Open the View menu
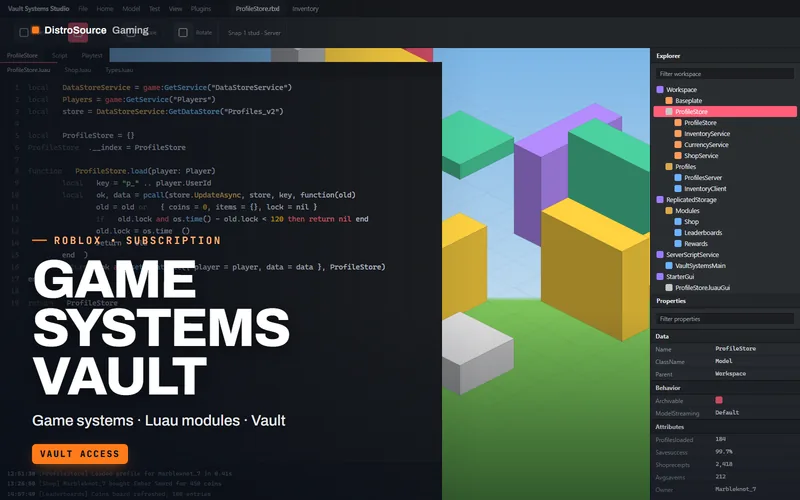 point(176,9)
